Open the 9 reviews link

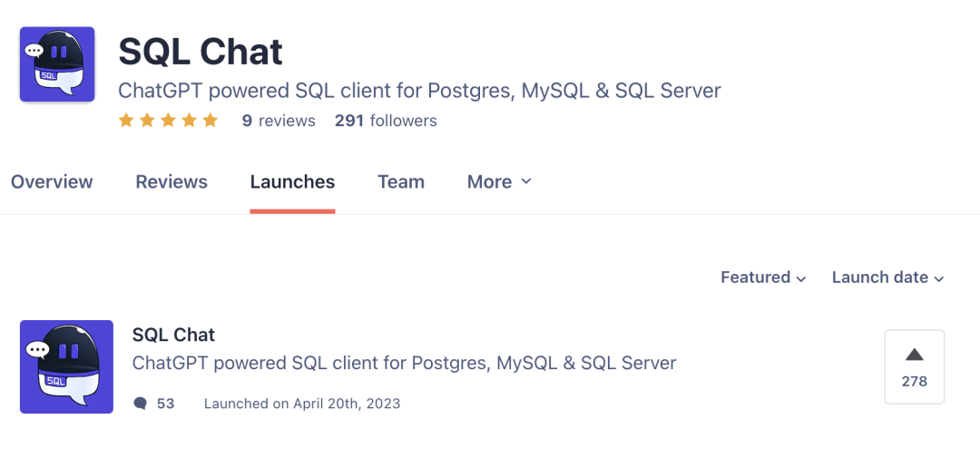click(279, 121)
